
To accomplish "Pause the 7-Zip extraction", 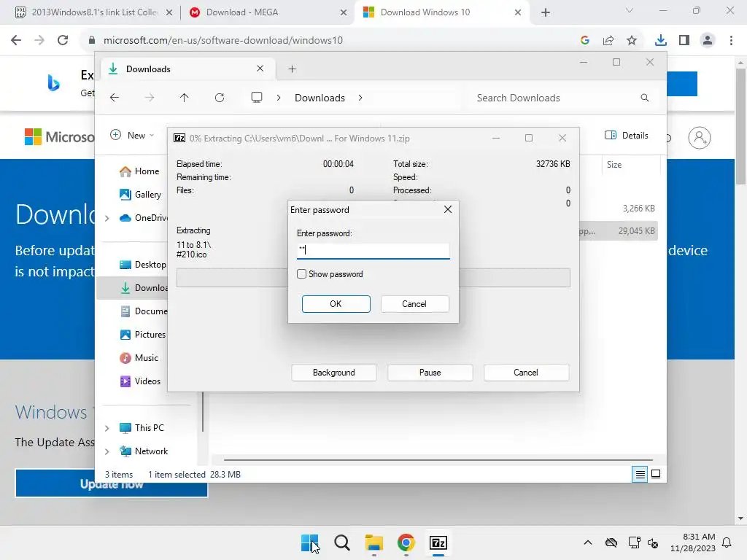I will 430,373.
